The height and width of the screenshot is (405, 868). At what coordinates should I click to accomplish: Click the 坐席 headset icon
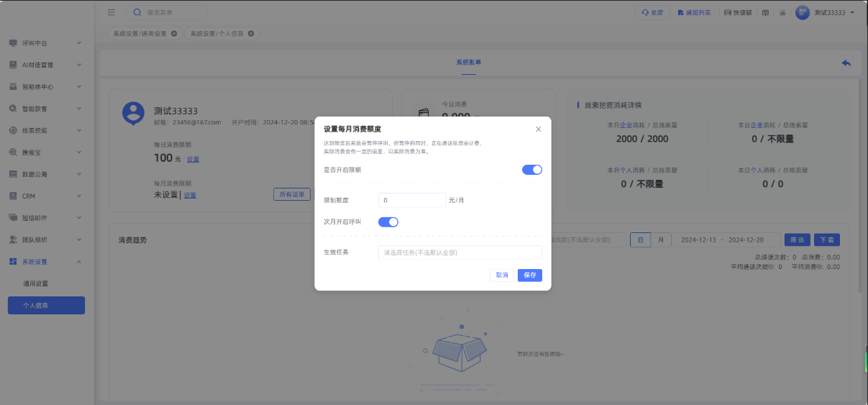tap(646, 13)
